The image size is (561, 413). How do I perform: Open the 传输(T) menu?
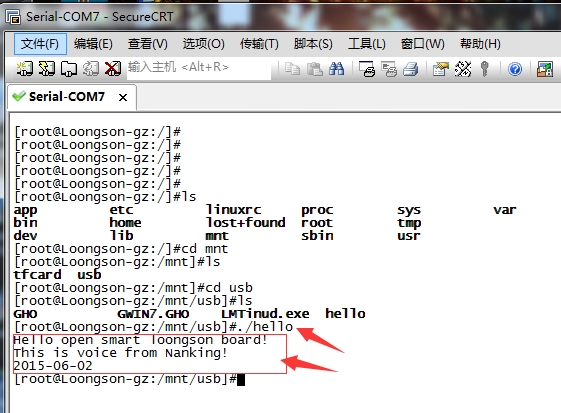pyautogui.click(x=259, y=44)
